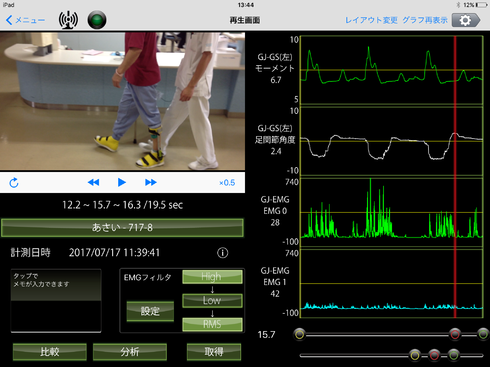Screen dimensions: 490x367
Task: Tap the date 2017/07/17 11:39:41
Action: [114, 253]
